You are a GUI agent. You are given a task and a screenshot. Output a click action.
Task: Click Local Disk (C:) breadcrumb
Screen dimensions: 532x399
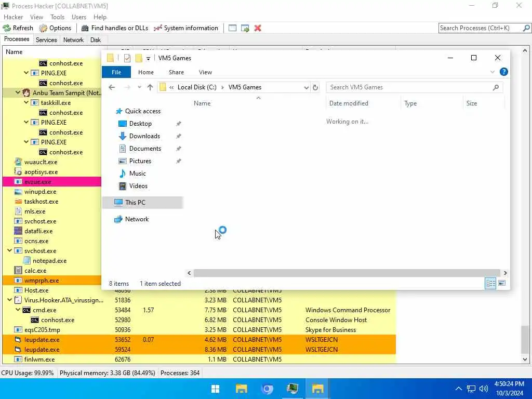pyautogui.click(x=197, y=87)
